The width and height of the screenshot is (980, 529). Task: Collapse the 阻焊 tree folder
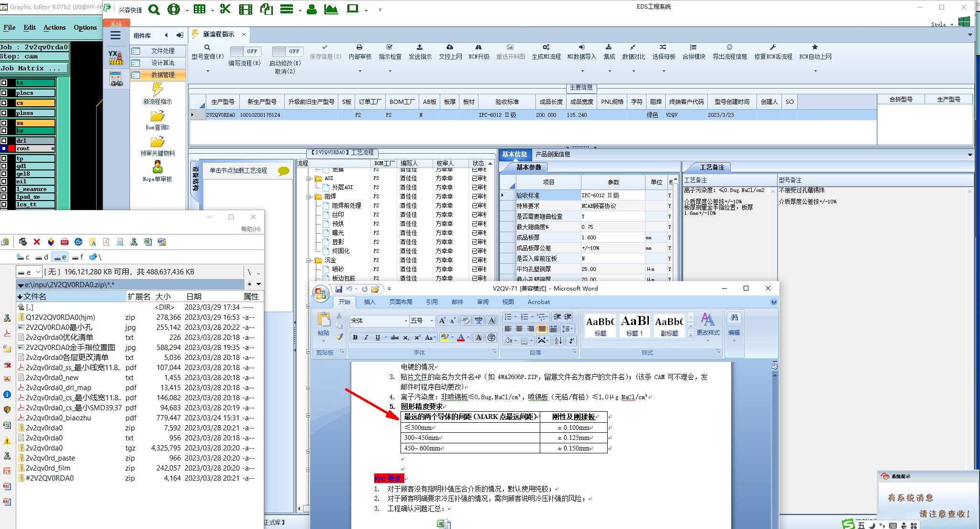click(309, 197)
